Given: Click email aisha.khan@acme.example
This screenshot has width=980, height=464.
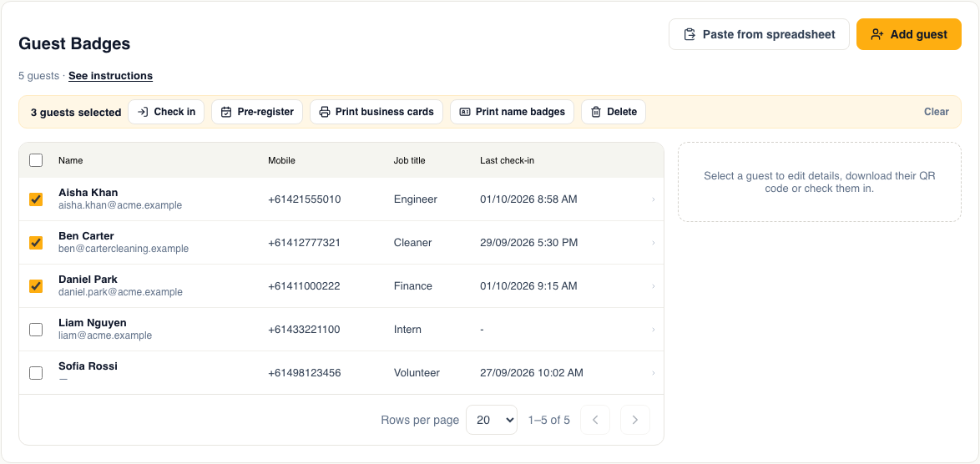Looking at the screenshot, I should coord(120,204).
